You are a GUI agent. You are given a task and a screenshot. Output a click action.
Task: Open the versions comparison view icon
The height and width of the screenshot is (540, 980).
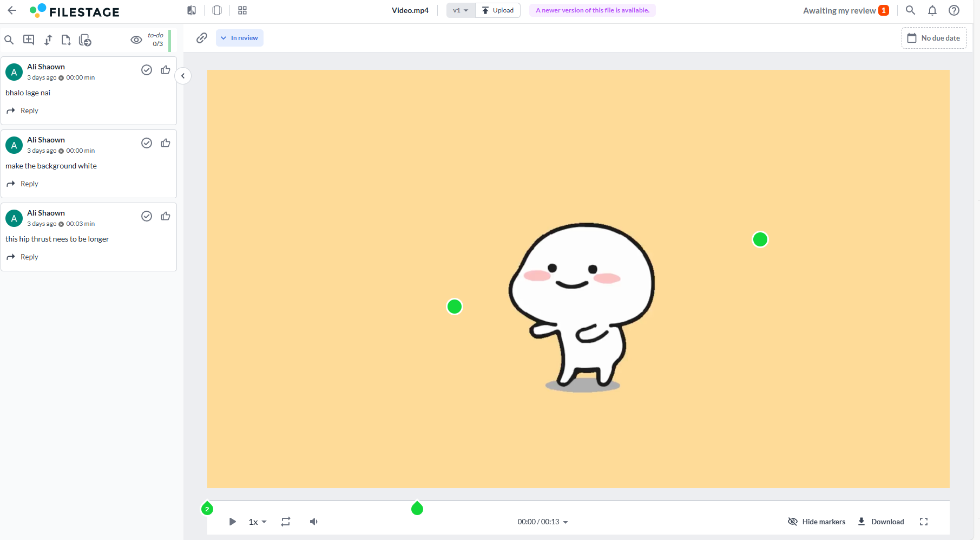coord(192,10)
